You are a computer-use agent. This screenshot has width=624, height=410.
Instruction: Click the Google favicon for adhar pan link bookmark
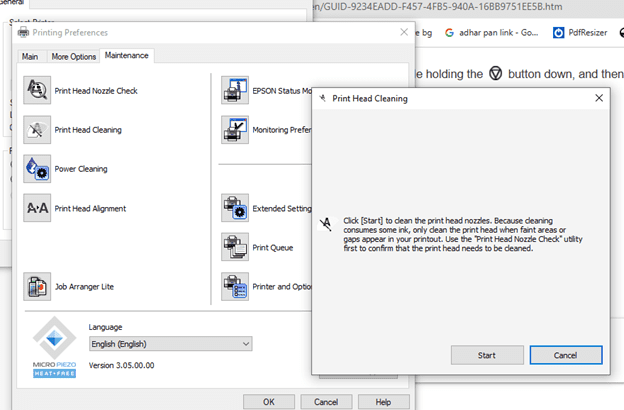[x=449, y=33]
